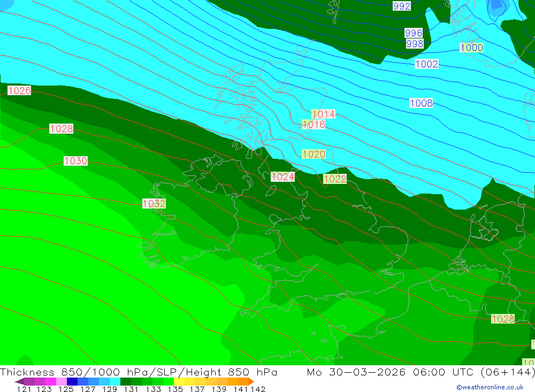Select the magenta legend swatch above 124
The height and width of the screenshot is (392, 535).
(51, 381)
